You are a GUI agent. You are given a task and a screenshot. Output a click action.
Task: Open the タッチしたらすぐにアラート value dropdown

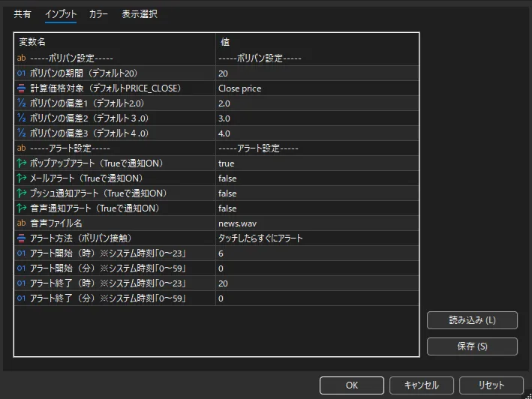[317, 238]
